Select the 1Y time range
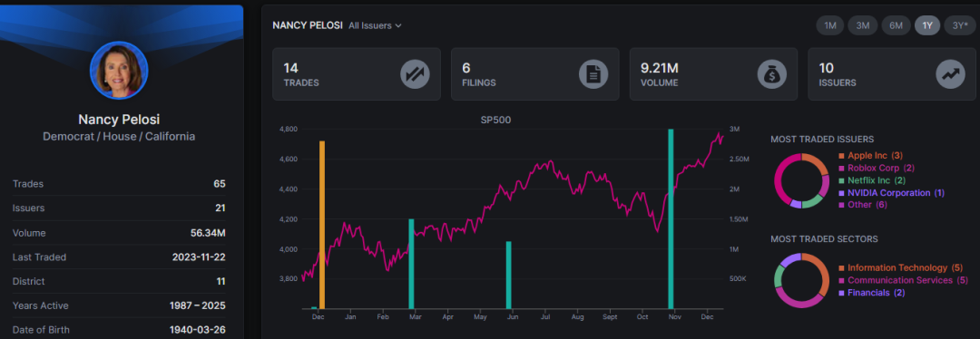The image size is (980, 339). click(x=927, y=25)
